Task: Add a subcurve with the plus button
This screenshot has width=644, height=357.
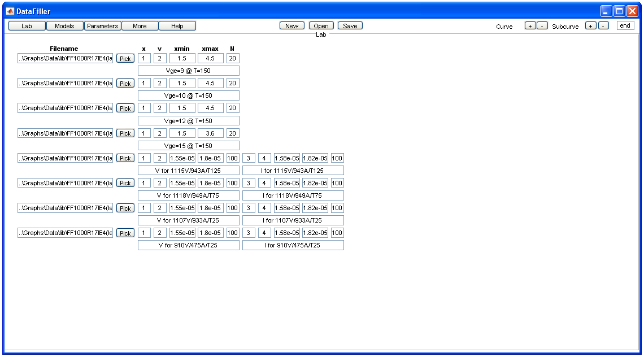Action: click(591, 26)
